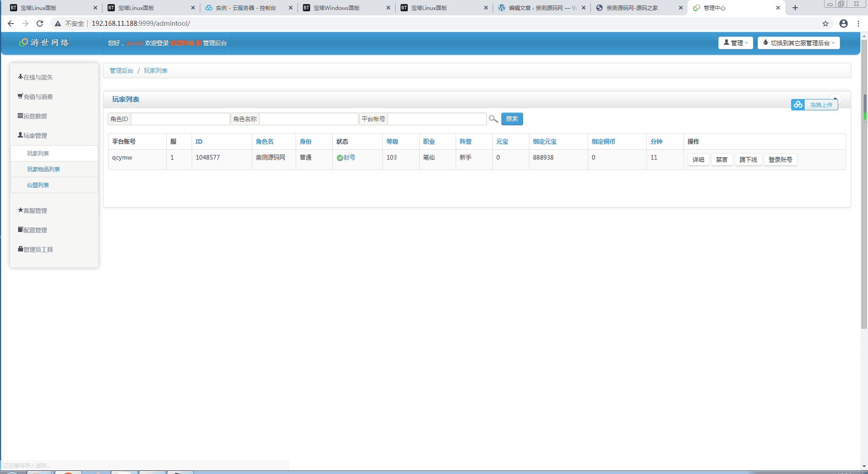Expand 切换到其它服管理后台 dropdown
Image resolution: width=868 pixels, height=474 pixels.
tap(798, 43)
